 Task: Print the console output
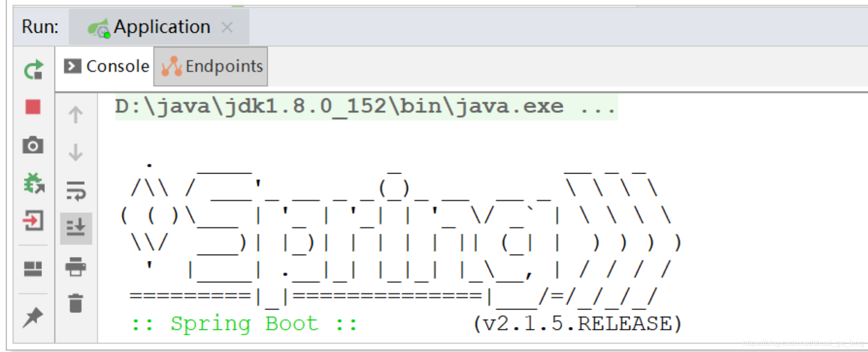(x=76, y=267)
